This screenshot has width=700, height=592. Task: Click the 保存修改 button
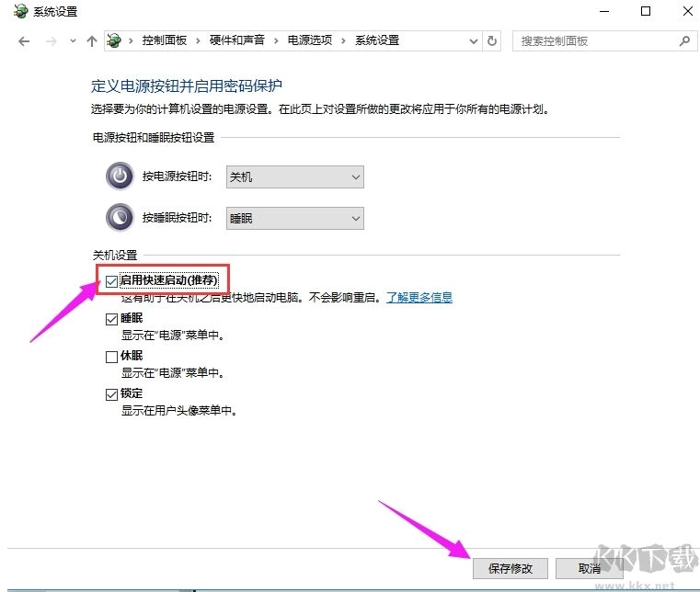[x=509, y=567]
